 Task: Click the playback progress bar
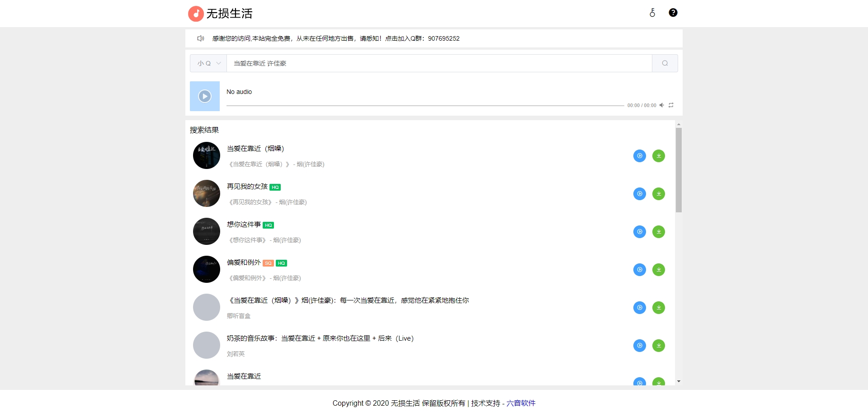(x=424, y=105)
